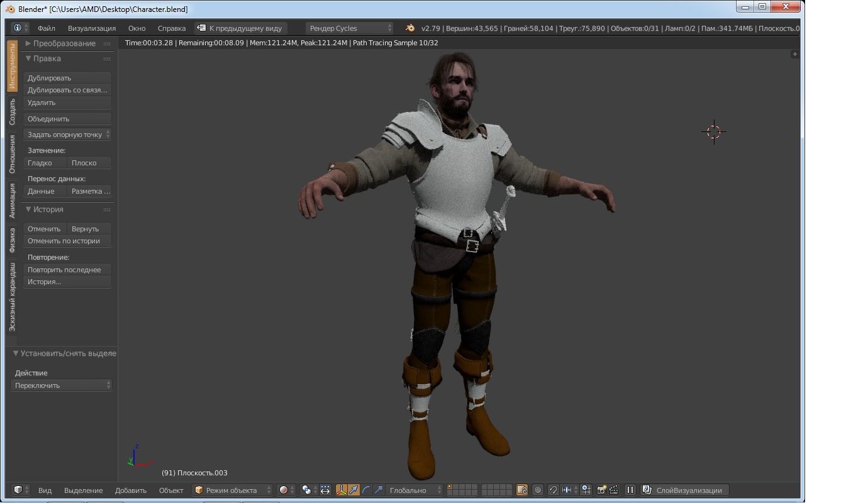Image resolution: width=868 pixels, height=503 pixels.
Task: Expand the viewport properties region plus icon
Action: click(794, 54)
